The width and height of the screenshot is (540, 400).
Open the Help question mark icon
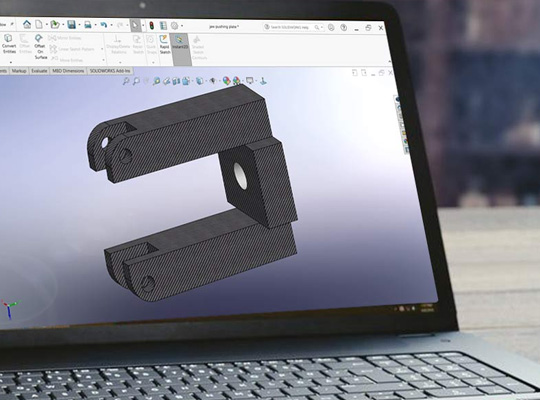click(x=344, y=28)
